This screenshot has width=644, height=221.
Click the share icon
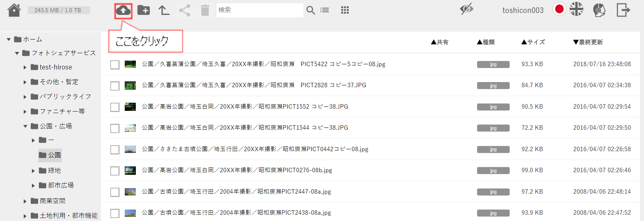coord(184,10)
